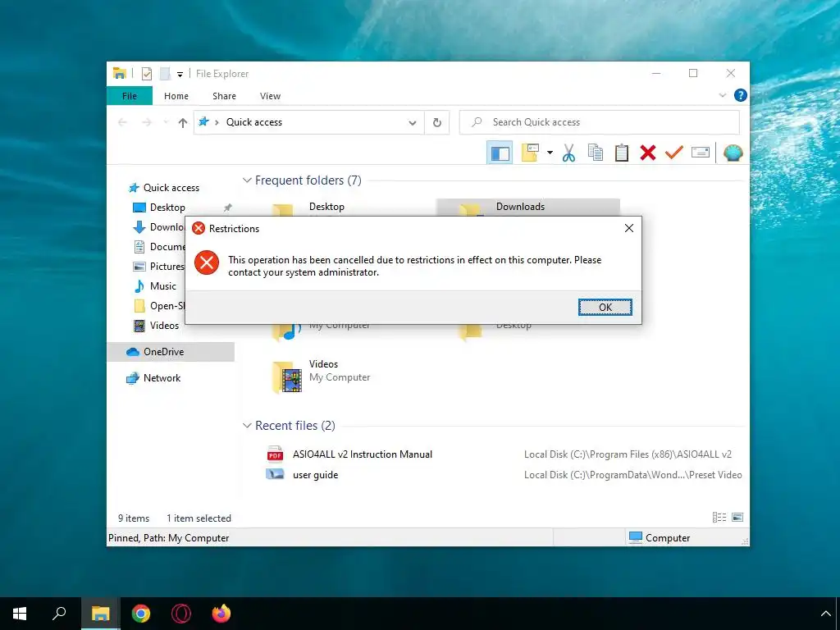This screenshot has width=840, height=630.
Task: Click the red X Delete toolbar icon
Action: [x=648, y=153]
